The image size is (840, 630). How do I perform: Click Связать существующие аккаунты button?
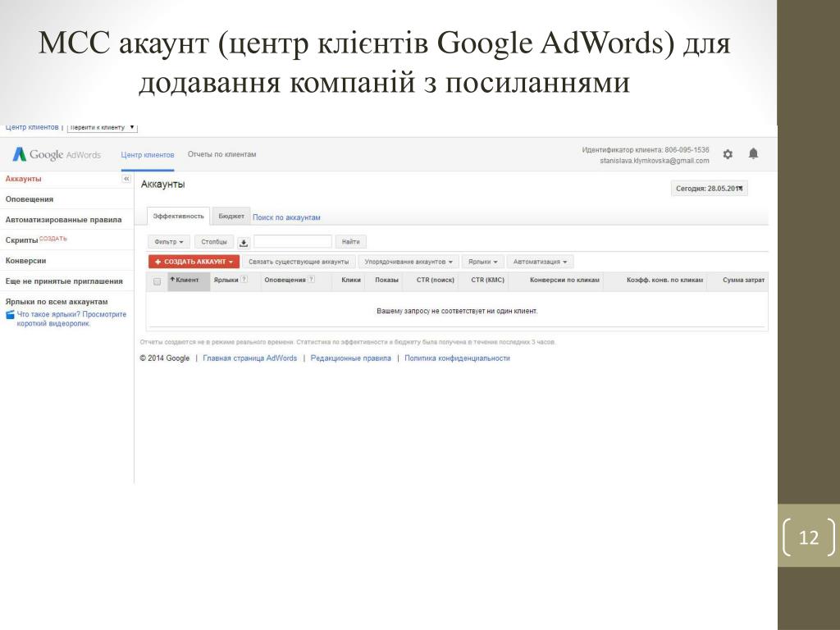[x=299, y=262]
